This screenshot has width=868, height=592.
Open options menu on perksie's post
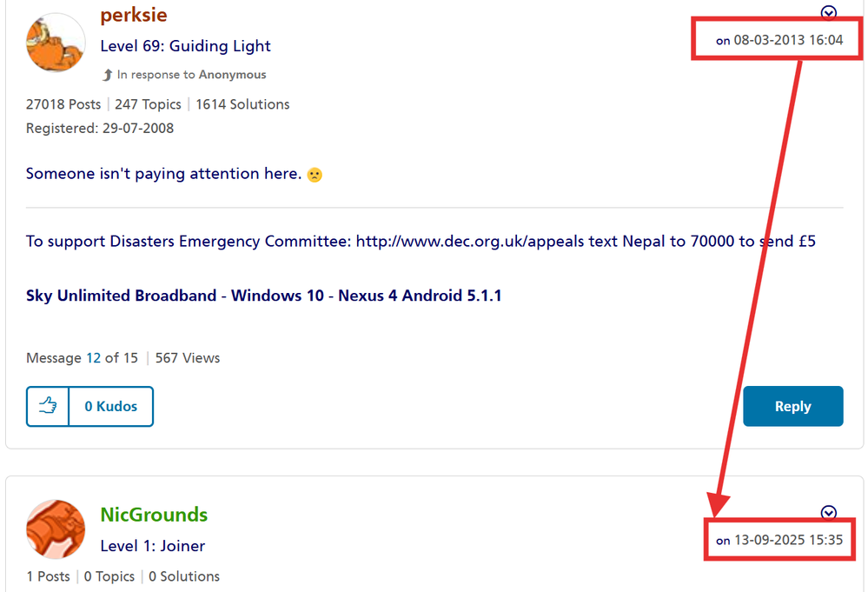coord(829,12)
